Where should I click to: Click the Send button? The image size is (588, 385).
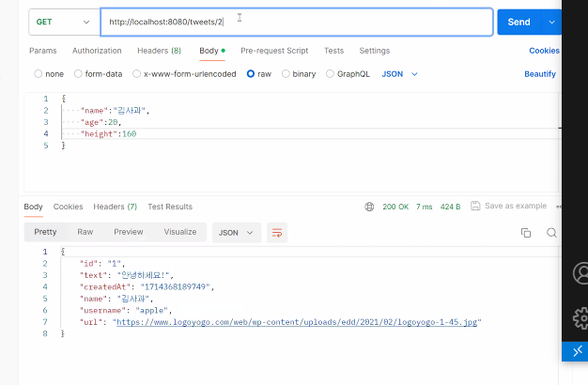519,23
